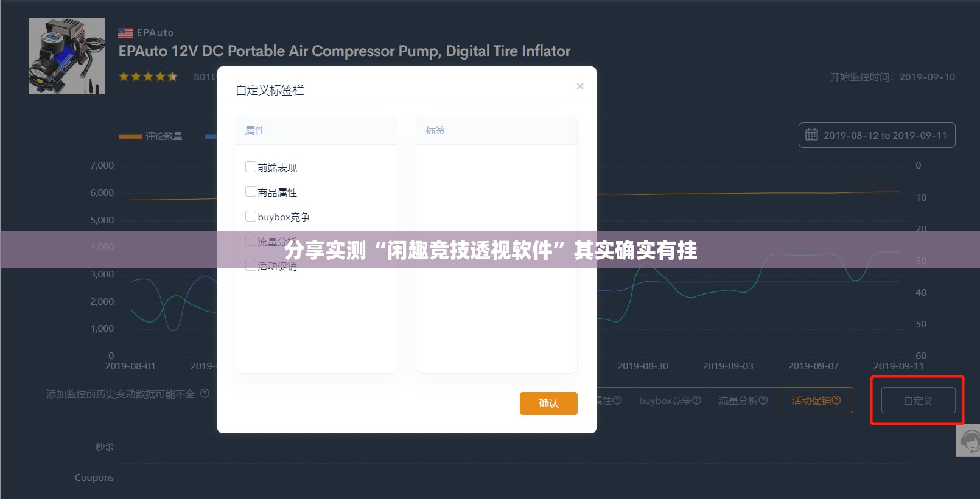Click the orange 确认 button

pyautogui.click(x=548, y=403)
